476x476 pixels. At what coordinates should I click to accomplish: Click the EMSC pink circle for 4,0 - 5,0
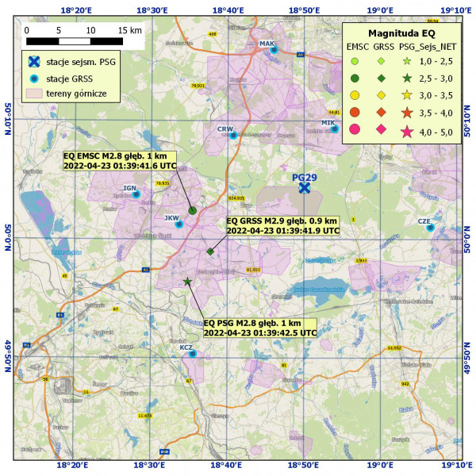coord(355,129)
